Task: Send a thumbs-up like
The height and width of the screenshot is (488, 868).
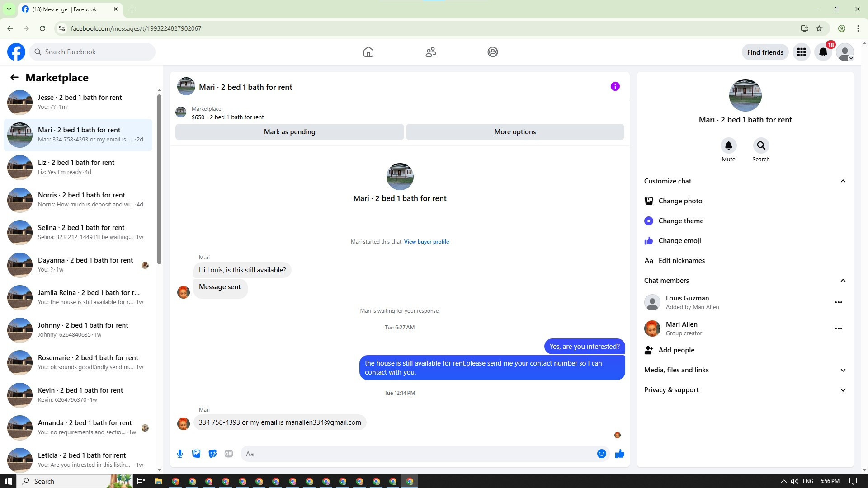Action: point(619,454)
